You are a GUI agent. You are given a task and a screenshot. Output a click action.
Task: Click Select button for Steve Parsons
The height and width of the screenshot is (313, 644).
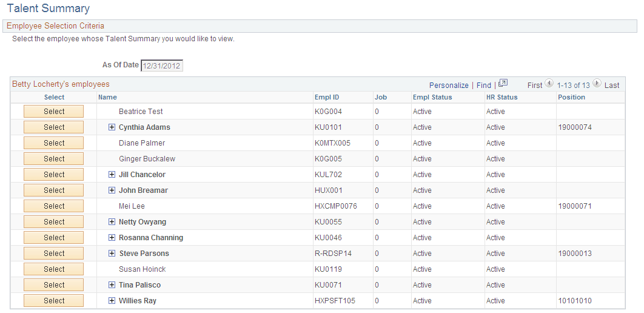coord(54,254)
